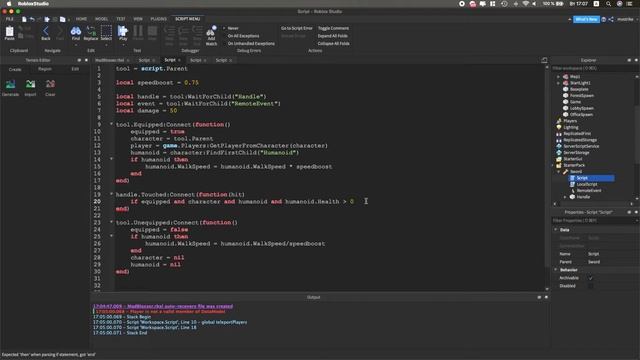Switch to the PLUGINS ribbon tab
640x360 pixels.
point(158,19)
